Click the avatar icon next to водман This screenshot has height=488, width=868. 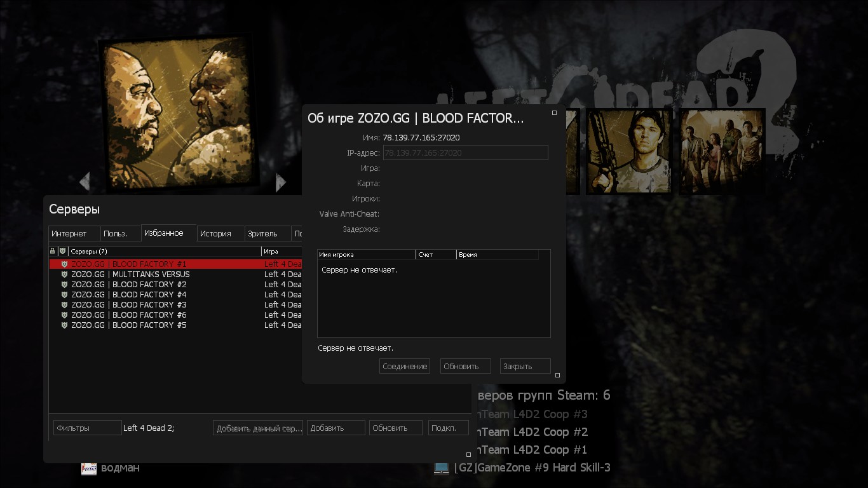89,468
